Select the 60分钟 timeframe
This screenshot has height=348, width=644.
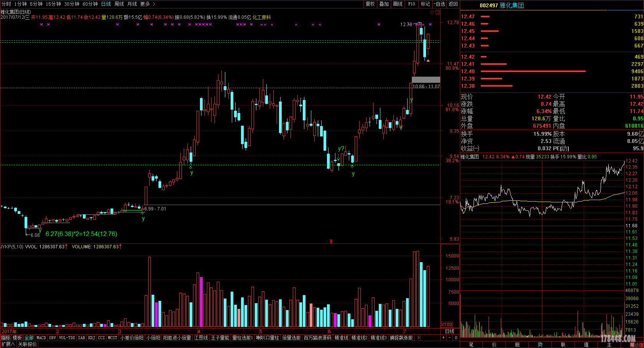(x=90, y=4)
